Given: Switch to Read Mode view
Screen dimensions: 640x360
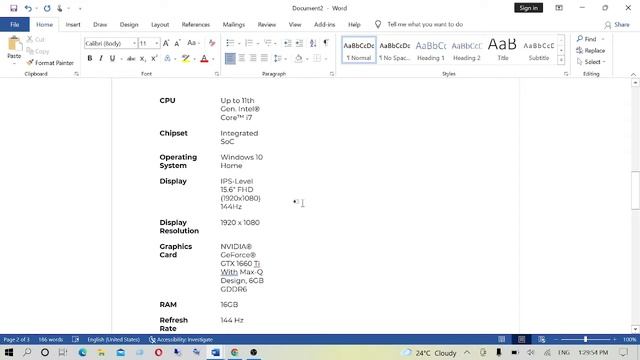Looking at the screenshot, I should (x=502, y=340).
